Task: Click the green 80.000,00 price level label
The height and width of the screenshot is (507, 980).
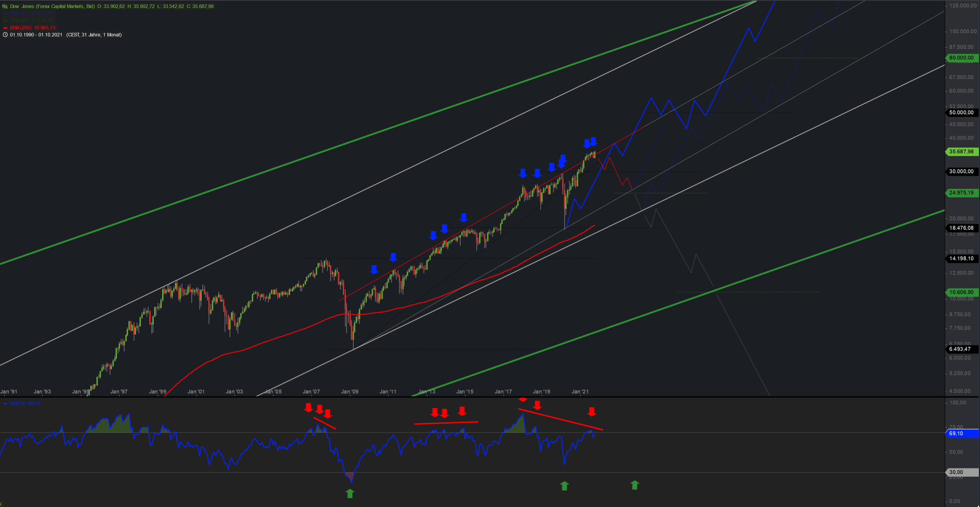Action: 961,58
